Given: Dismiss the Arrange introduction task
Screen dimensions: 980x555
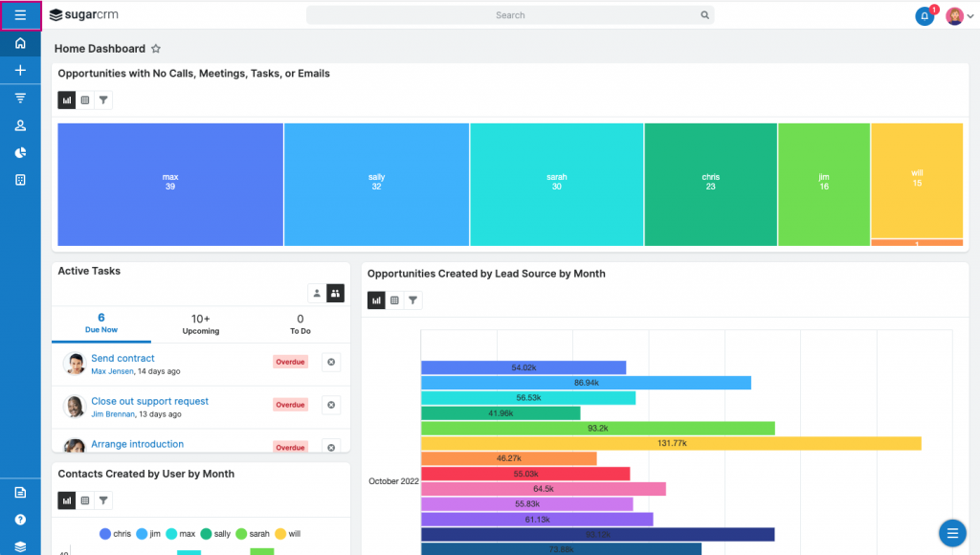Looking at the screenshot, I should coord(331,447).
